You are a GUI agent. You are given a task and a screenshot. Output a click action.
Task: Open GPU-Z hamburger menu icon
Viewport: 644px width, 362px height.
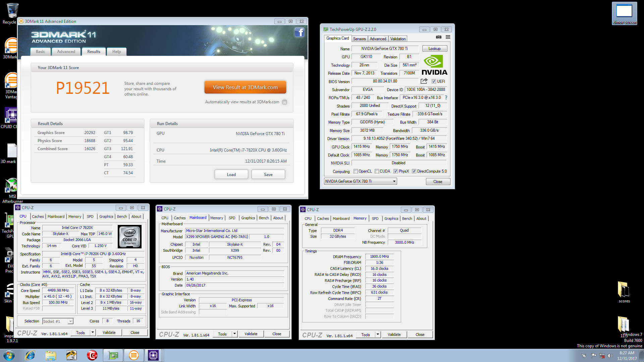click(x=448, y=37)
